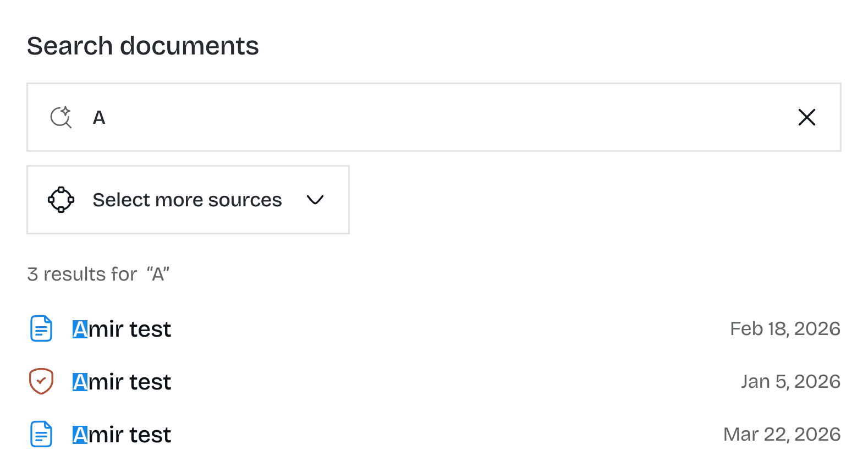The image size is (868, 472).
Task: Click the Jan 5, 2026 date
Action: (790, 382)
